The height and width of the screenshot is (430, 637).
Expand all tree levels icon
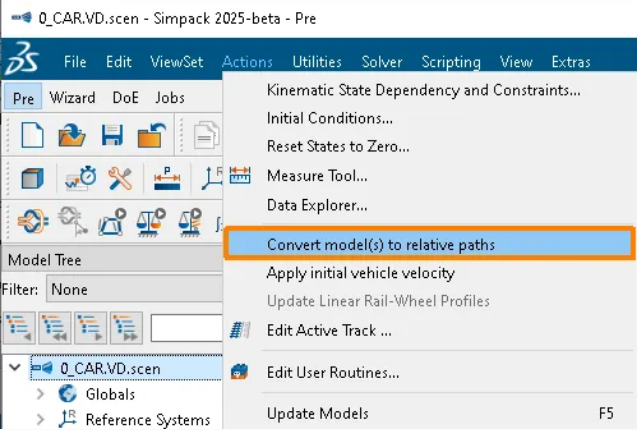(x=126, y=328)
